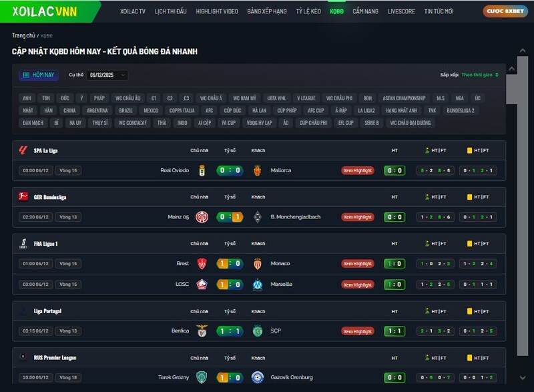Click the Marseille team crest

258,284
